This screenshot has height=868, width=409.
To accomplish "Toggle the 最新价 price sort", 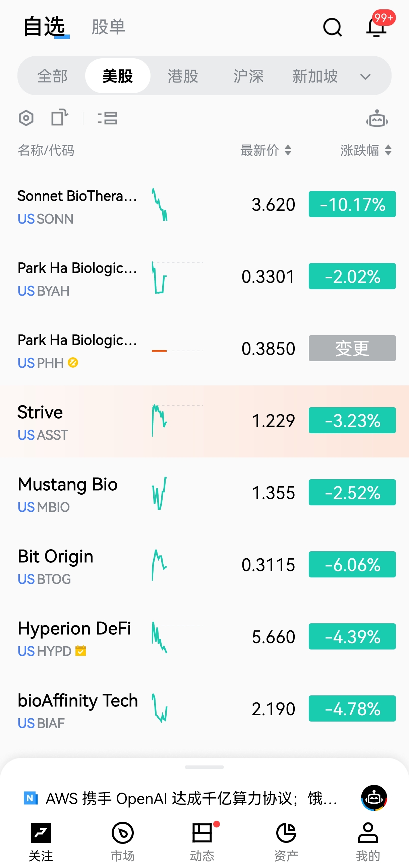I will point(266,150).
